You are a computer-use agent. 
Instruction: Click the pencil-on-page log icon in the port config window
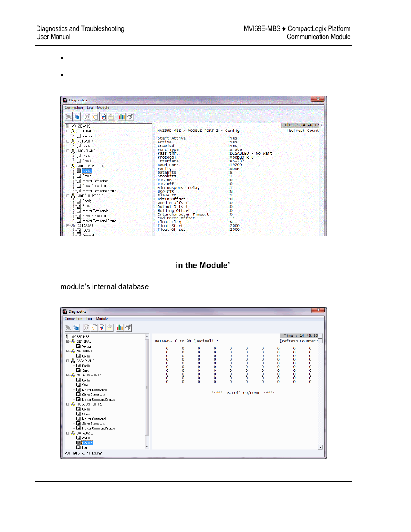(x=95, y=117)
